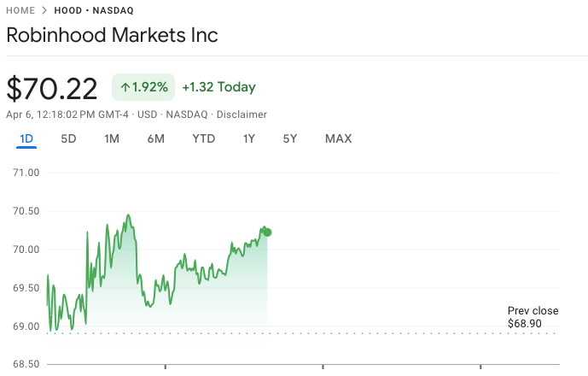
Task: Switch to the 5D chart range
Action: [x=68, y=138]
